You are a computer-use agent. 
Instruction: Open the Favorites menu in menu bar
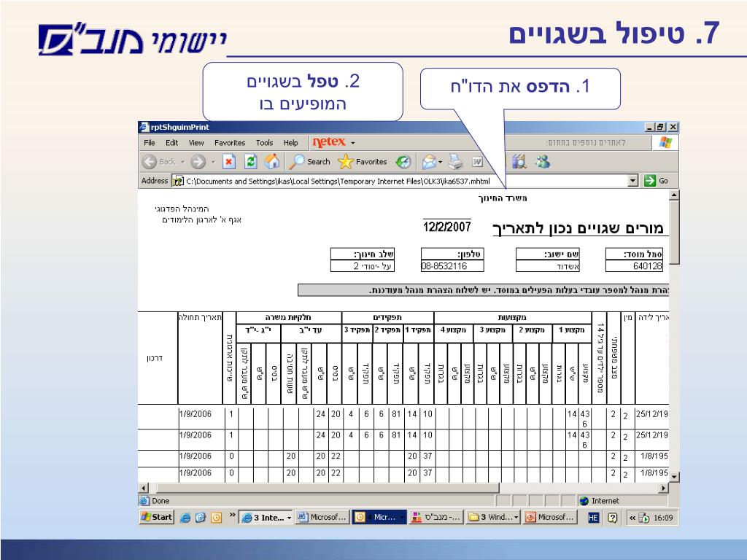point(230,142)
